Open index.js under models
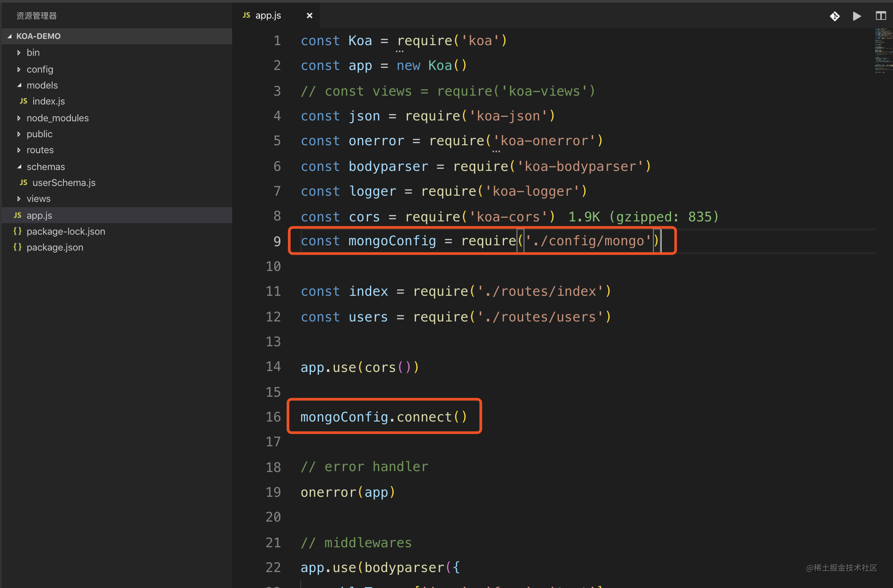The height and width of the screenshot is (588, 893). coord(49,101)
